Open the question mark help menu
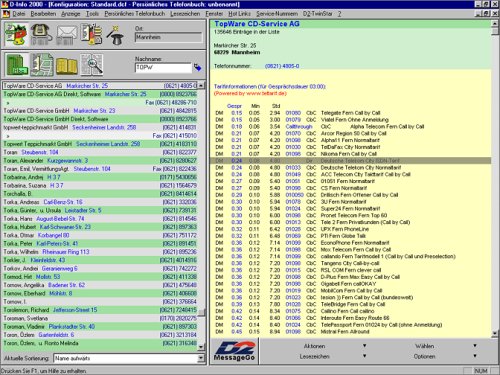The height and width of the screenshot is (375, 500). 339,14
